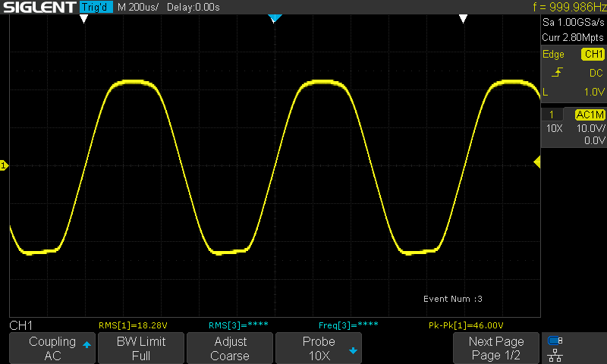Click the 0.0V channel offset value

tap(595, 140)
